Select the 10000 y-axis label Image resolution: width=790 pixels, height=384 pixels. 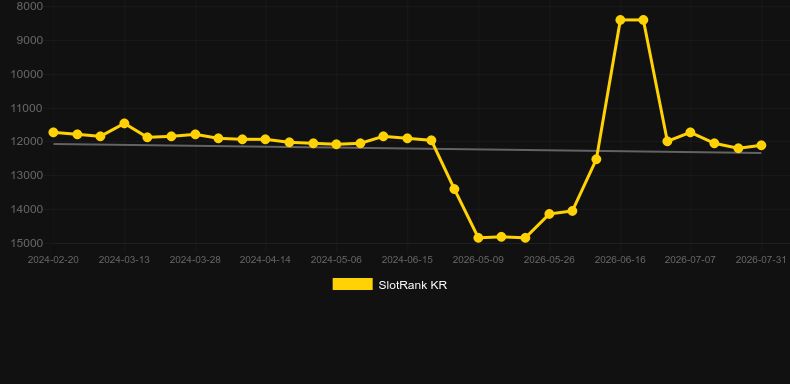(x=27, y=74)
